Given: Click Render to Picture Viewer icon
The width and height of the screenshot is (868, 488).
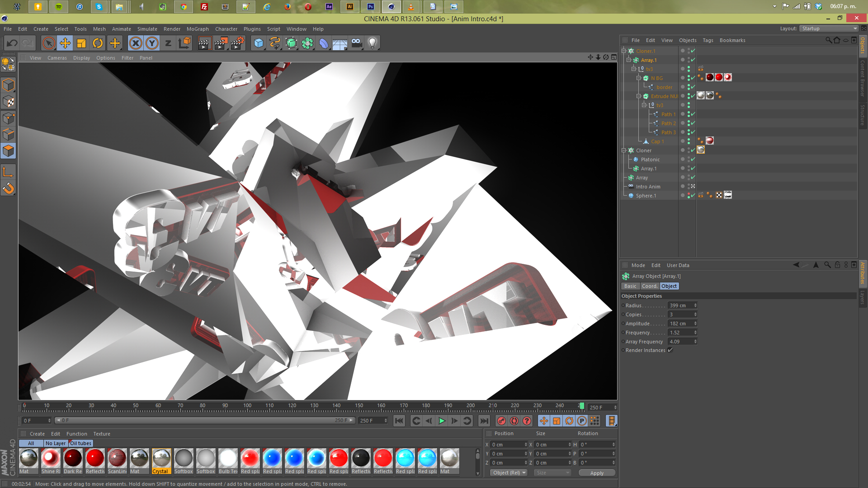Looking at the screenshot, I should [x=221, y=43].
